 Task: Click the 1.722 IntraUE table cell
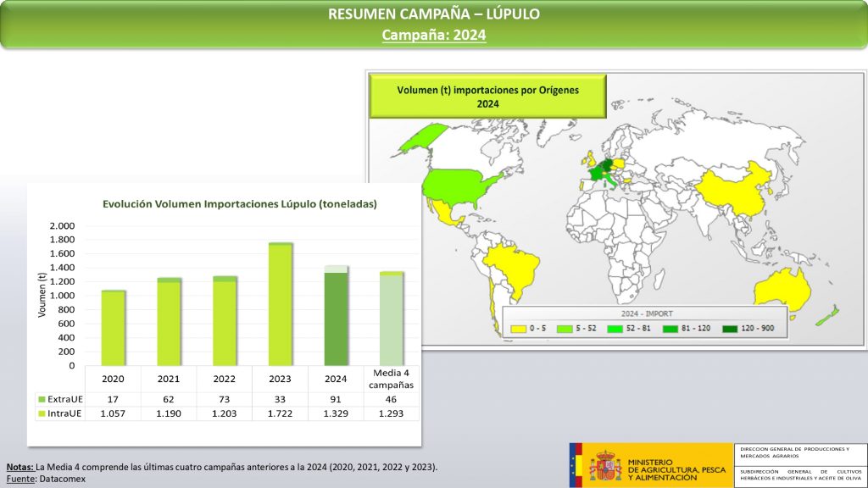(x=281, y=414)
